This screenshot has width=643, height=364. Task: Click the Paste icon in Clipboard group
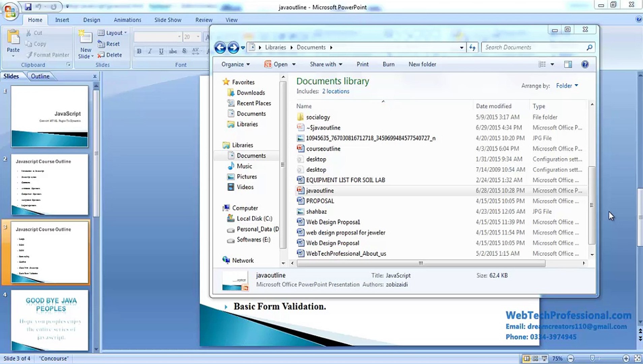[x=13, y=37]
